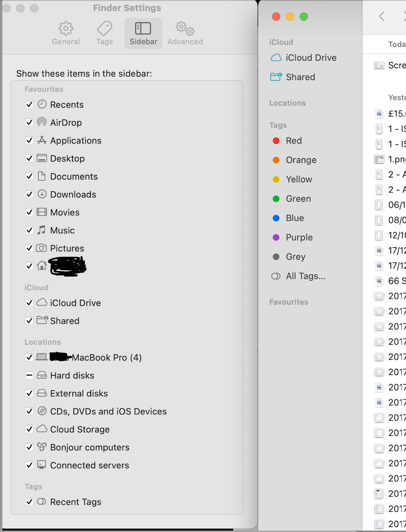Open the General settings tab
The image size is (406, 532).
[x=66, y=33]
